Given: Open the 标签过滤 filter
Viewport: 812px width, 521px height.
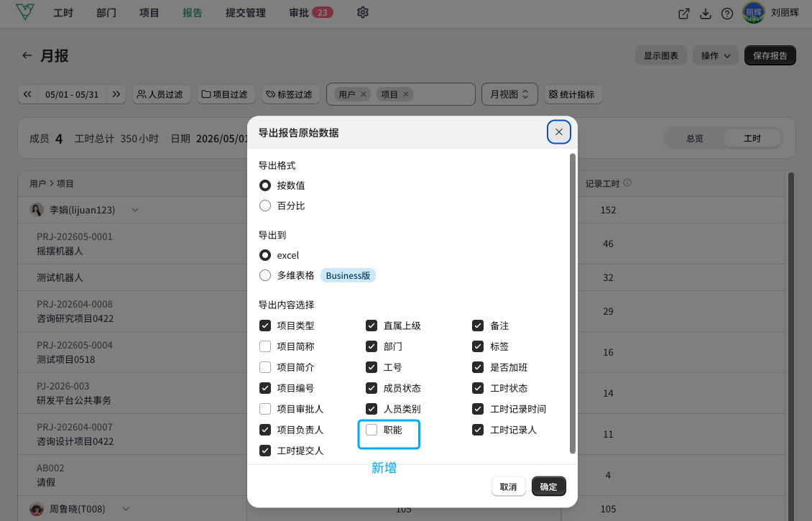Looking at the screenshot, I should pos(290,94).
